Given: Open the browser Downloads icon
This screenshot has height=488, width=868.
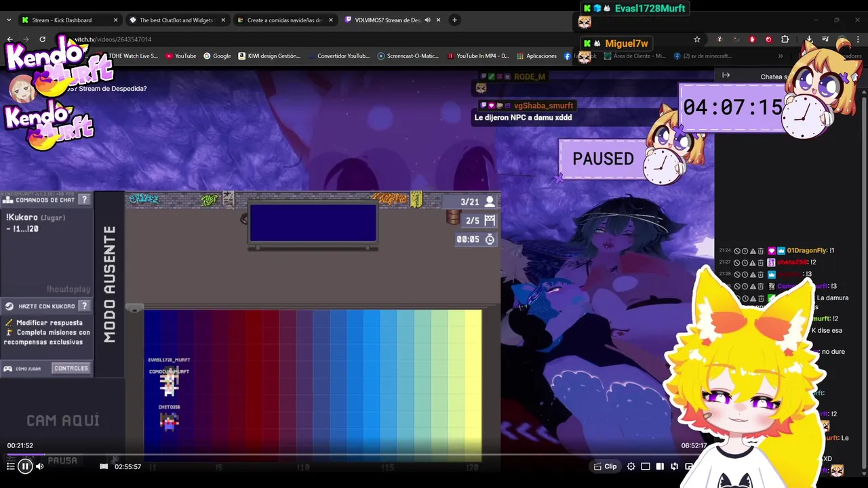Looking at the screenshot, I should [x=809, y=39].
